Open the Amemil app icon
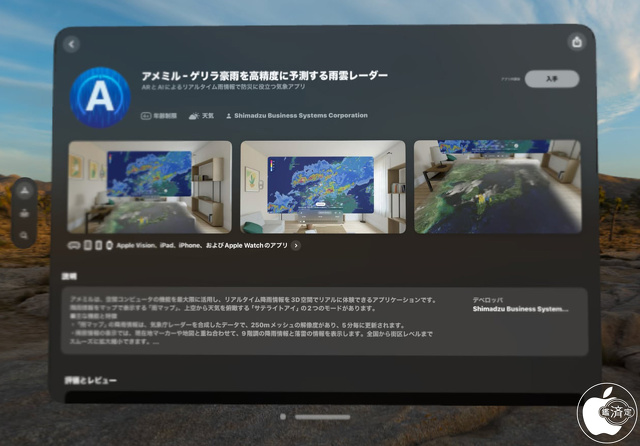The width and height of the screenshot is (640, 446). point(100,98)
